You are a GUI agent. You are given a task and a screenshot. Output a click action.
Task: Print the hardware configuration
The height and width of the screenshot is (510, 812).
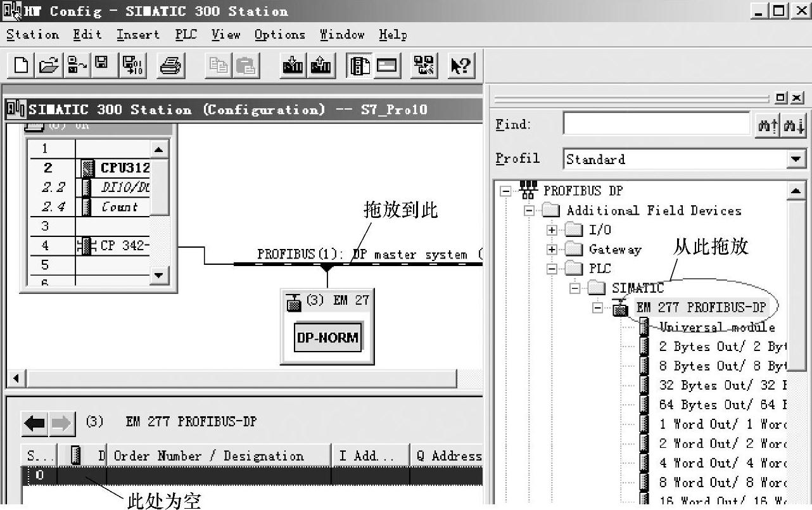coord(171,65)
